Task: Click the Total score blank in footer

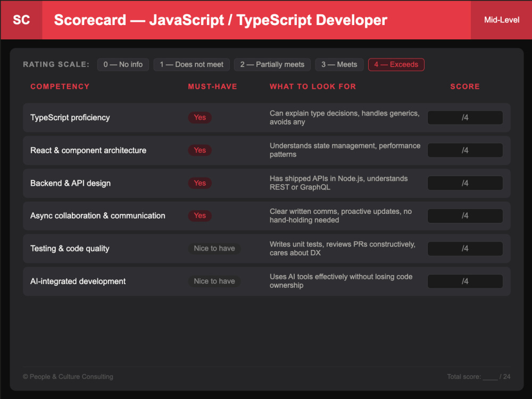Action: [491, 377]
